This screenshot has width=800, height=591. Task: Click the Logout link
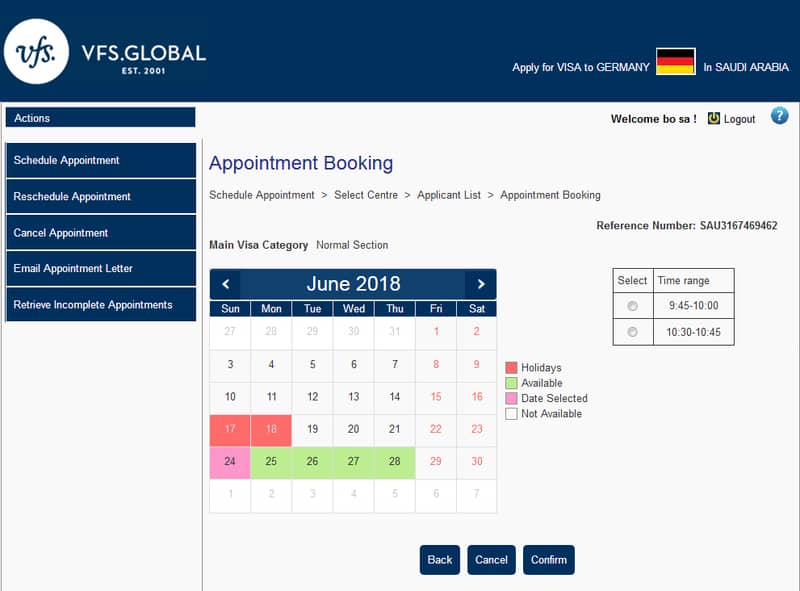pos(739,119)
